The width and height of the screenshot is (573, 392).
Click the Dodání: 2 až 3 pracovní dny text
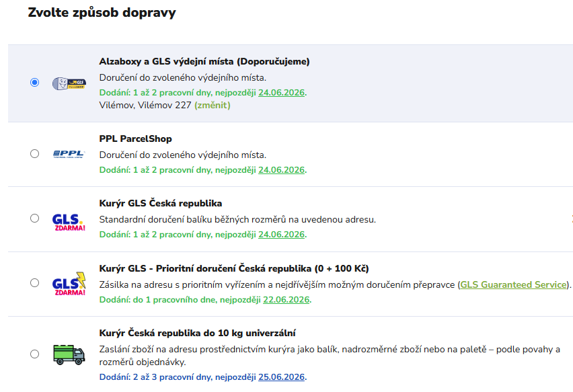pyautogui.click(x=203, y=377)
